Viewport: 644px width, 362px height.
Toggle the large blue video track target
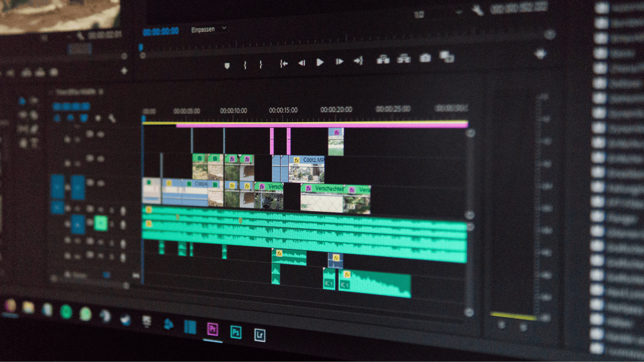click(x=78, y=187)
